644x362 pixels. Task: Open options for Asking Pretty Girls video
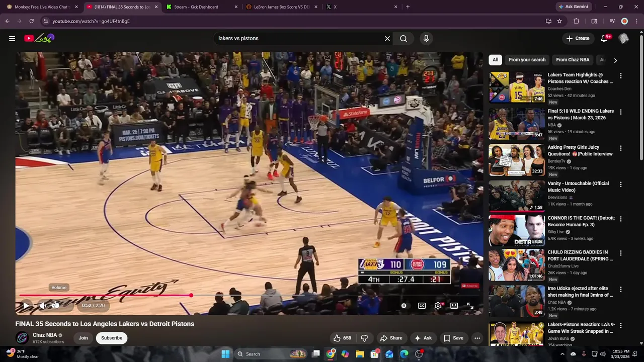pos(620,148)
